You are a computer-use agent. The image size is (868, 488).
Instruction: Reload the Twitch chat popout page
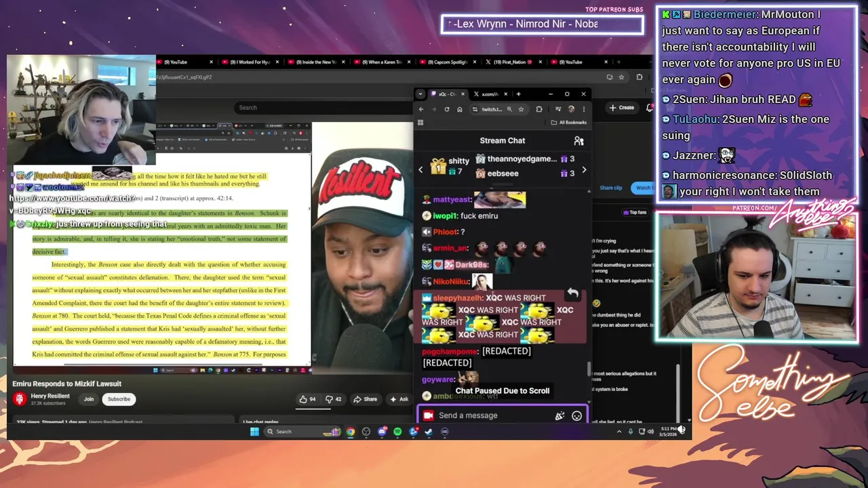click(x=447, y=109)
